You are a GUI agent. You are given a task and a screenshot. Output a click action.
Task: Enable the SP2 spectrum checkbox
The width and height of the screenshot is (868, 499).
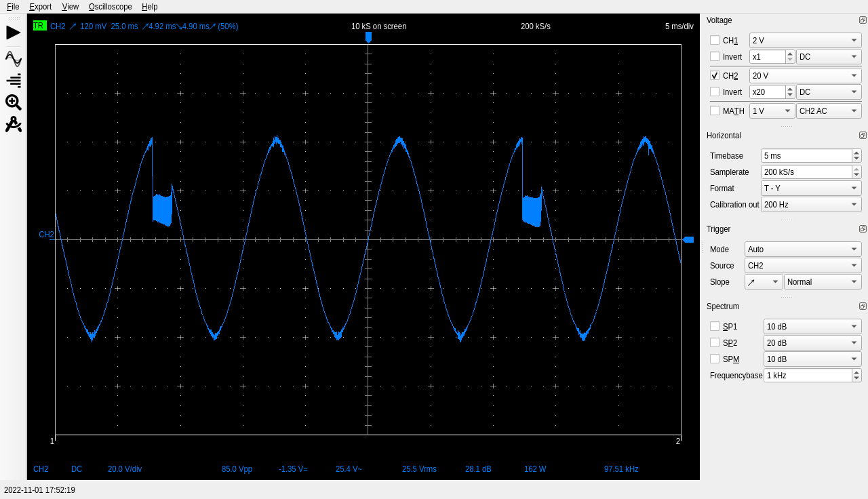(x=715, y=342)
